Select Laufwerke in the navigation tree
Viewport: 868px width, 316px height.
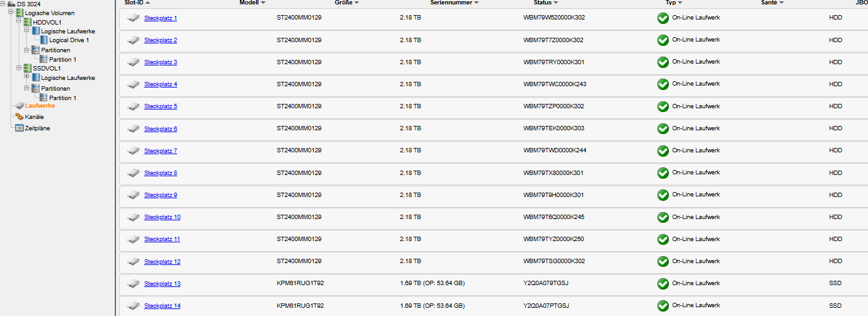click(40, 106)
